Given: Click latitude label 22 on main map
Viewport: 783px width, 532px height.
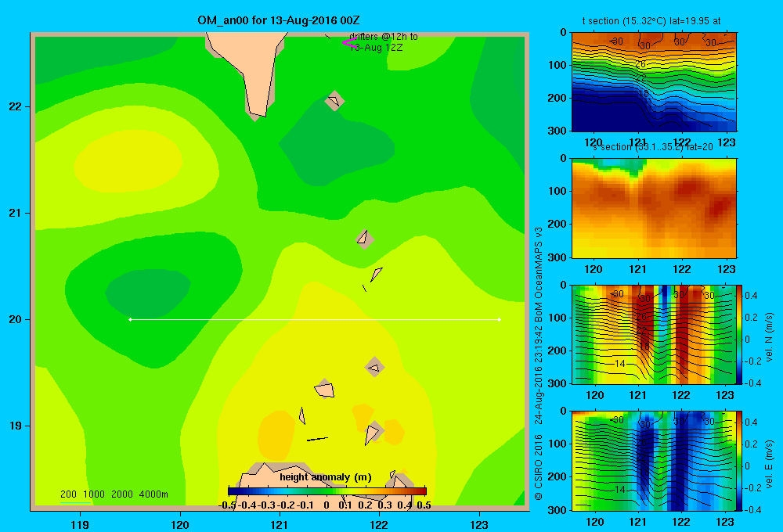Looking at the screenshot, I should (16, 106).
